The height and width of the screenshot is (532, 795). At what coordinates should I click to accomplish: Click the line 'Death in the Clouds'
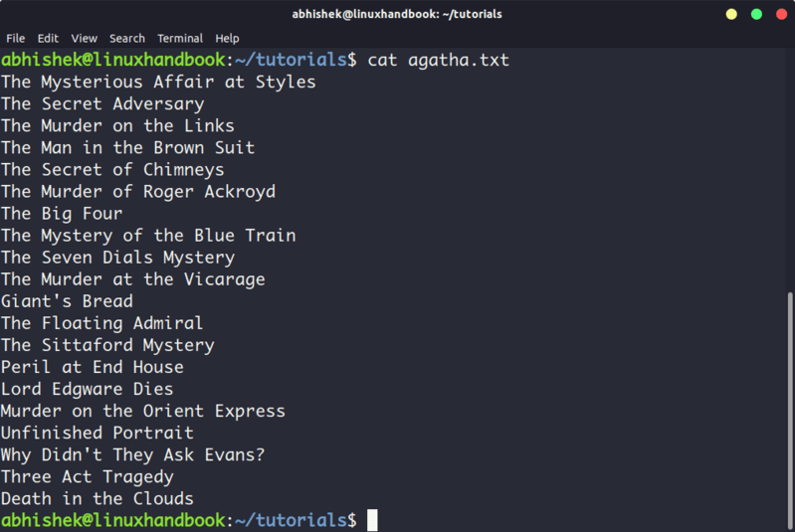click(x=98, y=498)
